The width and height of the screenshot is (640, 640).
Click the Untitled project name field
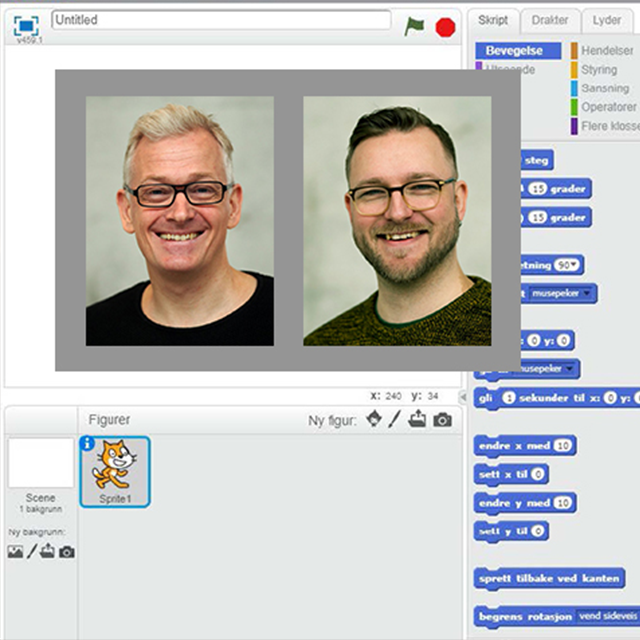point(221,20)
